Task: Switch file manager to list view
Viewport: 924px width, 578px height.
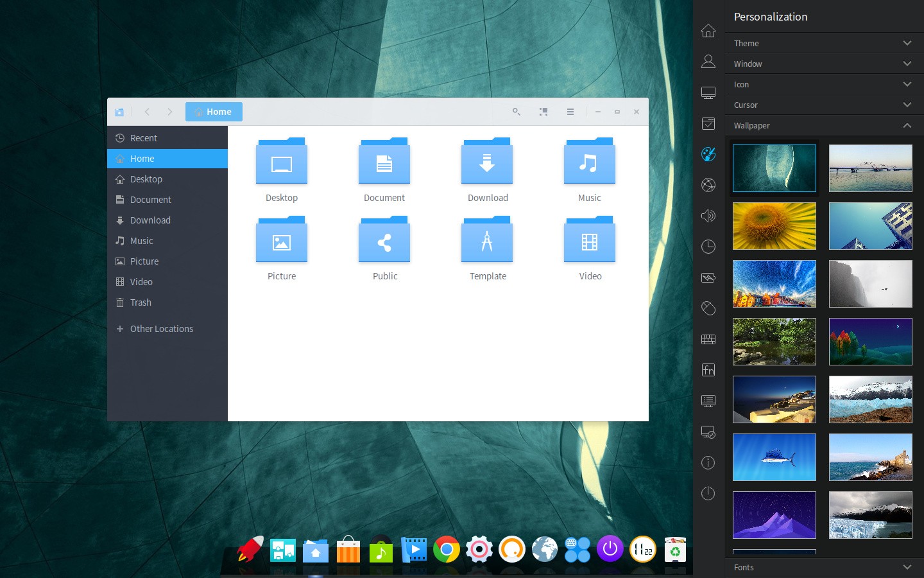Action: tap(570, 111)
